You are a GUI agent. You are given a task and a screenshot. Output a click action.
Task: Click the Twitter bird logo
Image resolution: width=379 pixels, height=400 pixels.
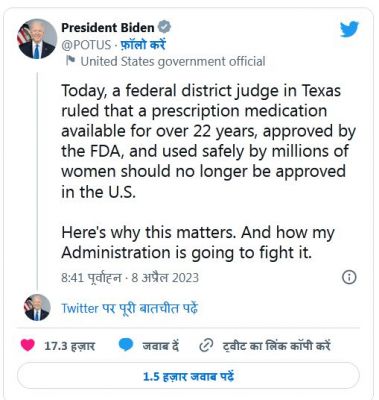click(349, 29)
